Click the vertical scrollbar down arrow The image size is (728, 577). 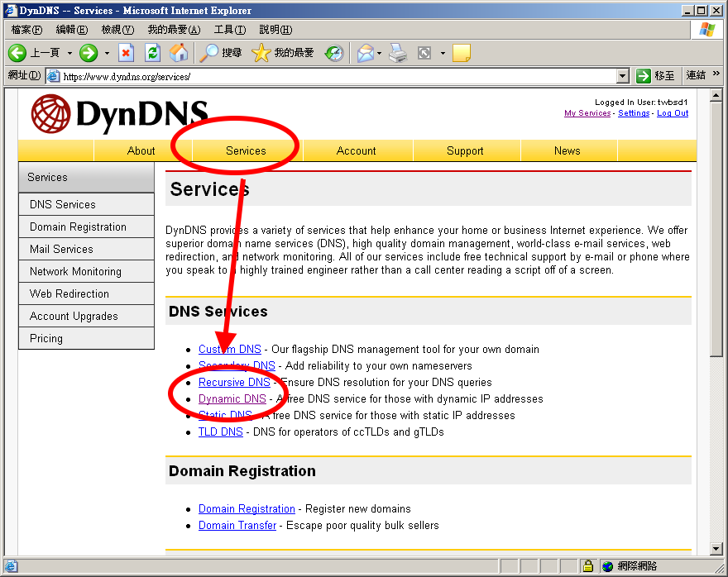(x=716, y=549)
